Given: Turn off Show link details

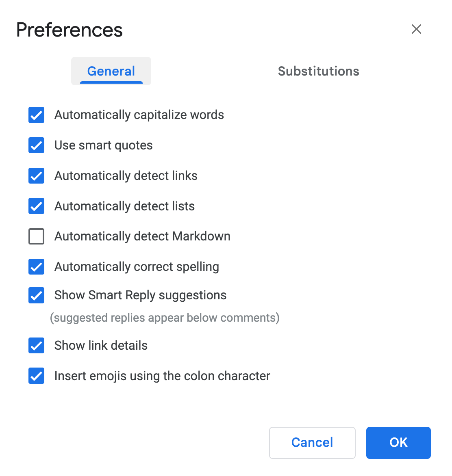Looking at the screenshot, I should coord(36,346).
